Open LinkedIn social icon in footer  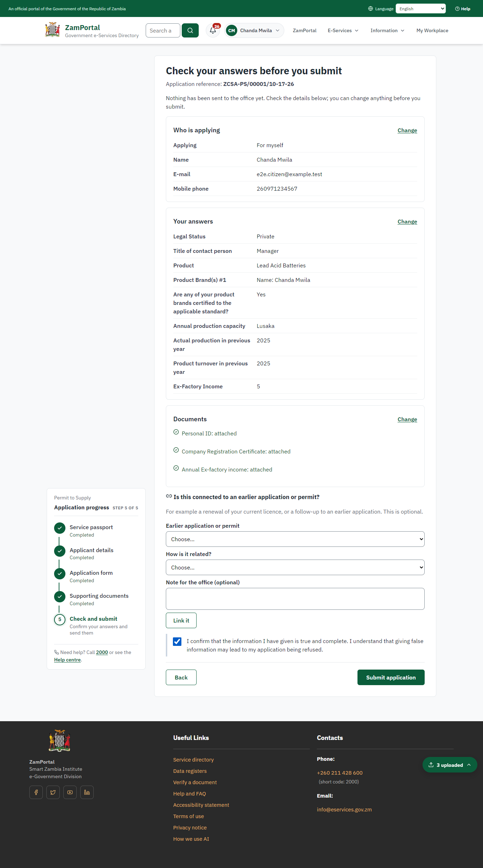[87, 792]
